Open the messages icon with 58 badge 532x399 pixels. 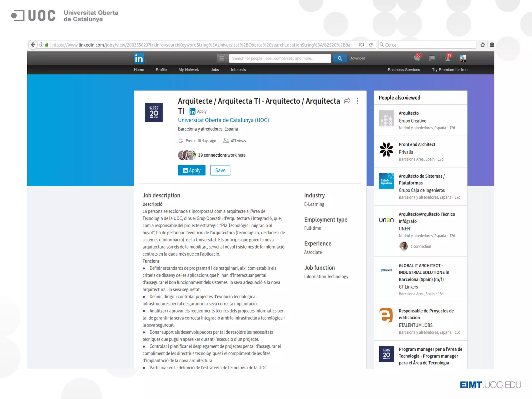click(x=417, y=58)
